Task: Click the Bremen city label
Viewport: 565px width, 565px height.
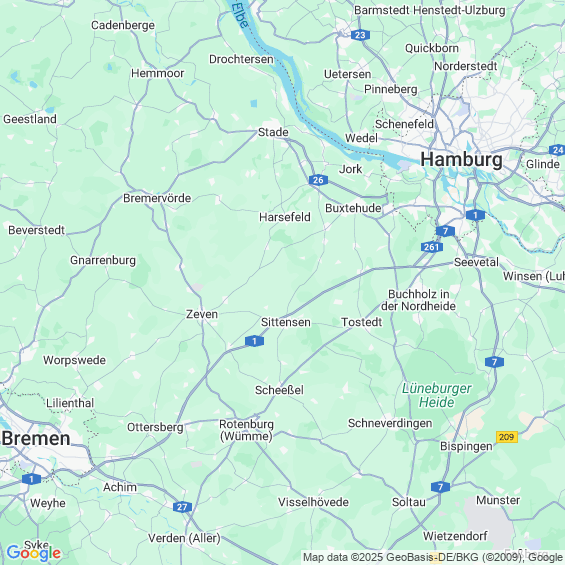Action: [36, 439]
